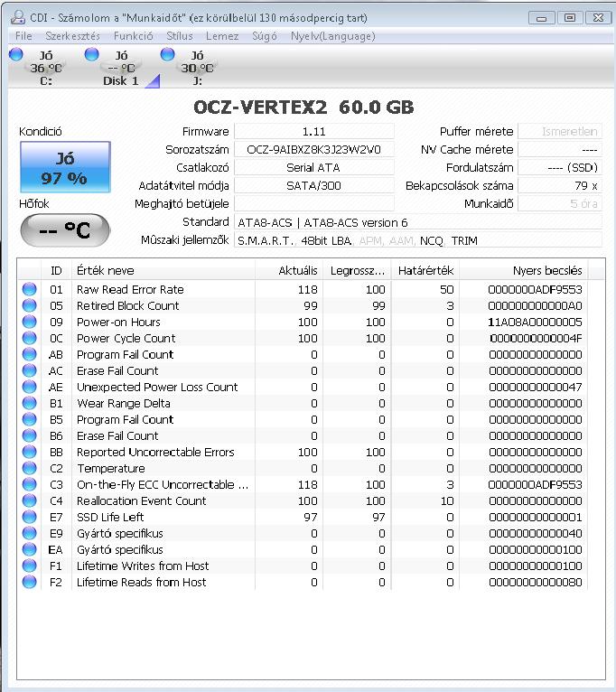
Task: Click status orb for E9 Gyártó specifikus
Action: coord(29,533)
